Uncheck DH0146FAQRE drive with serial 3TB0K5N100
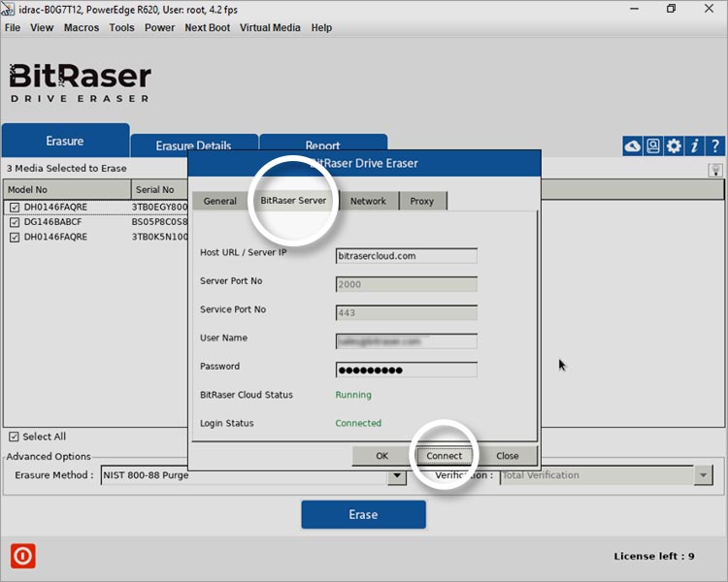 click(x=15, y=237)
